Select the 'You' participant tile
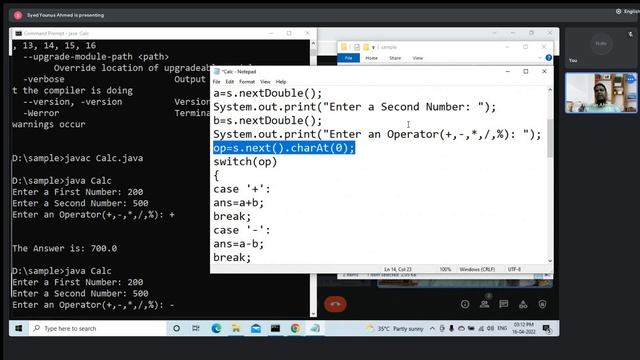The height and width of the screenshot is (360, 640). pos(601,47)
